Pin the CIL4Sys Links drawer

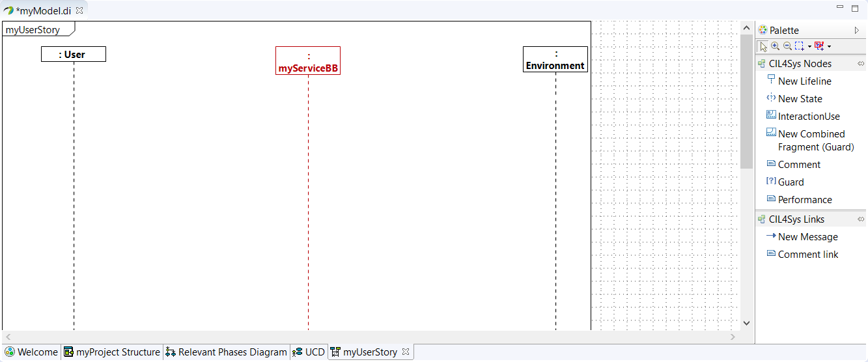(x=860, y=219)
